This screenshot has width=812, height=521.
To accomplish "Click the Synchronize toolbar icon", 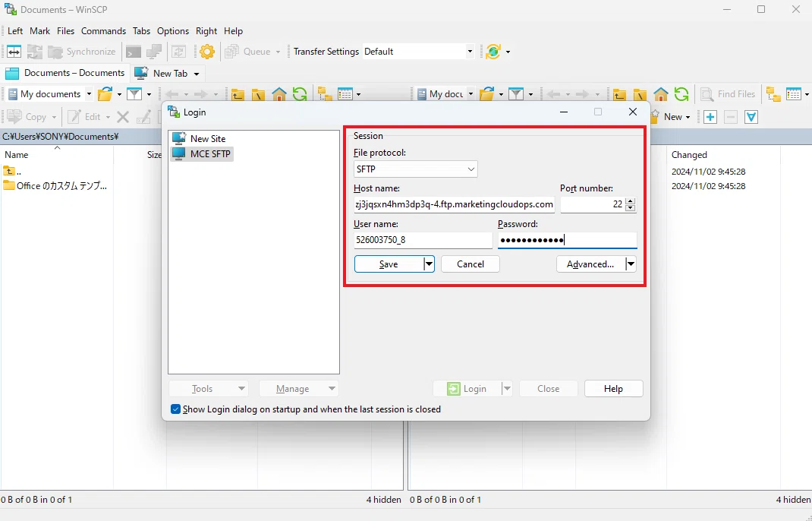I will pos(81,52).
